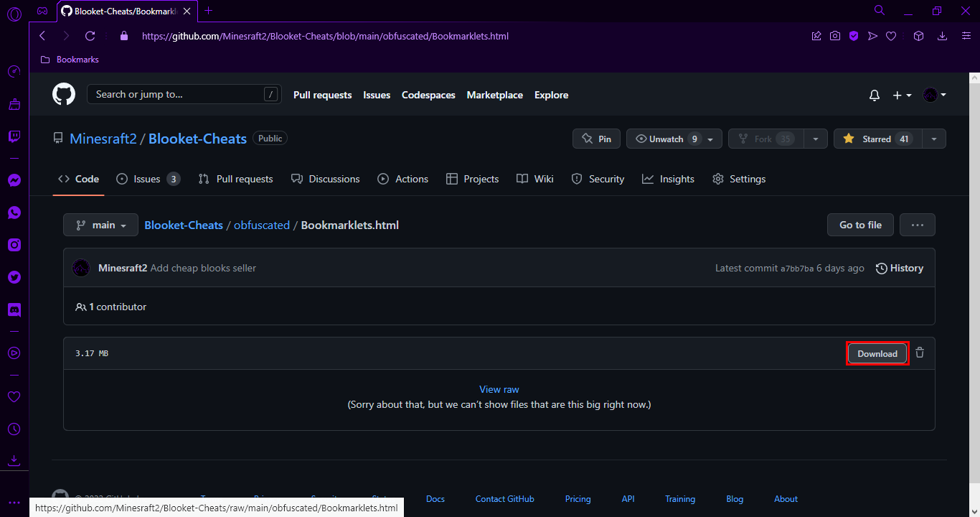
Task: Open the GitHub home logo
Action: [64, 94]
